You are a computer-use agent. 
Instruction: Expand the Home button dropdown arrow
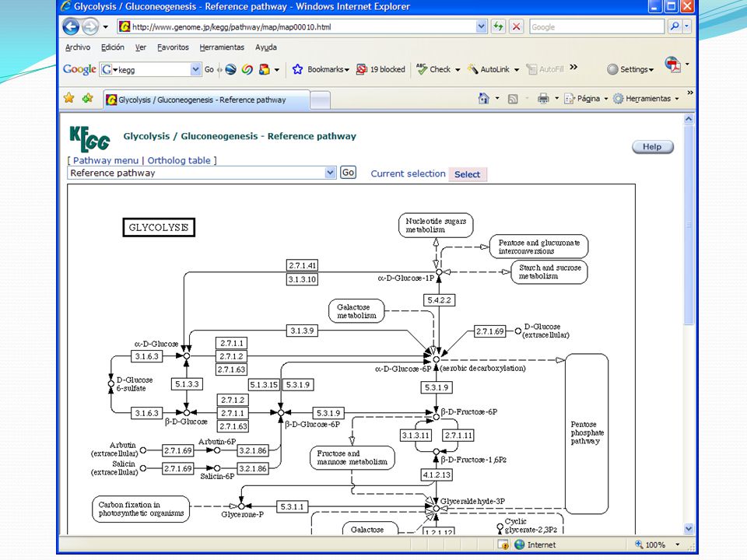click(497, 99)
